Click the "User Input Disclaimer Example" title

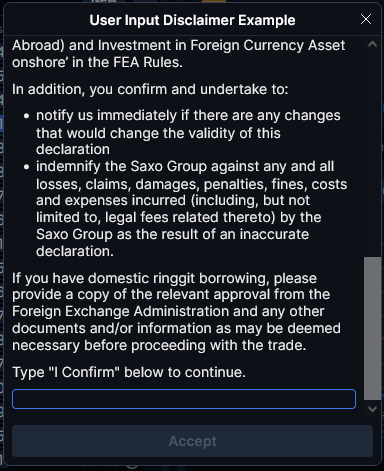click(x=192, y=20)
